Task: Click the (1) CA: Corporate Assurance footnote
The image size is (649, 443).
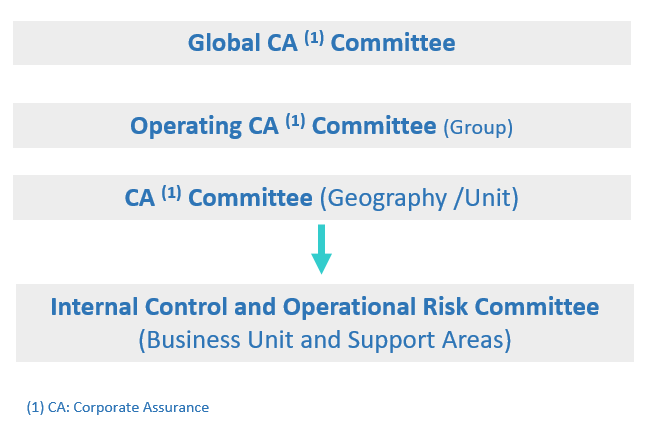Action: 118,407
